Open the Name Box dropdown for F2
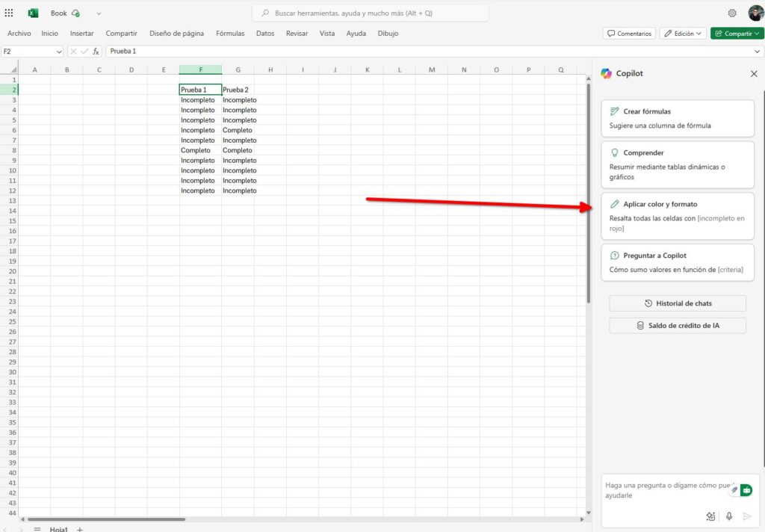 pos(59,52)
